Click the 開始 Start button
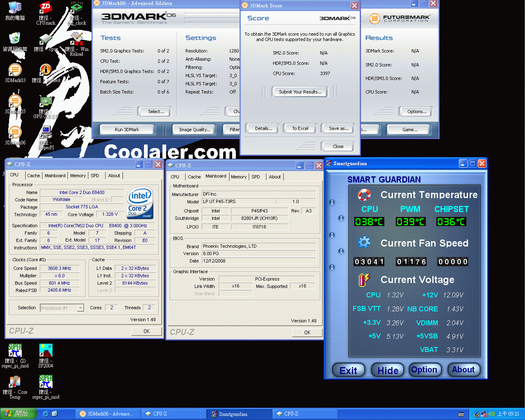 click(x=18, y=414)
